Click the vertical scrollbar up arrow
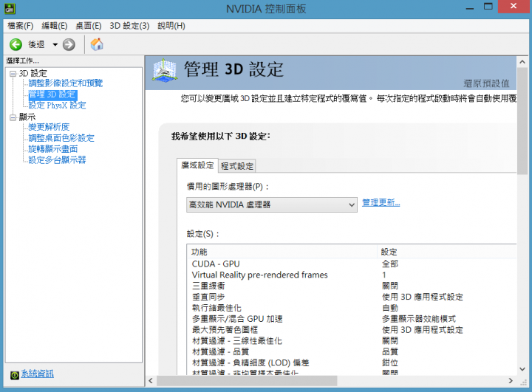 522,62
